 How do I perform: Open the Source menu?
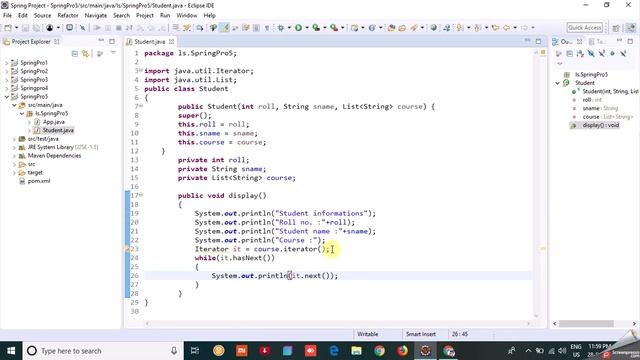[42, 16]
